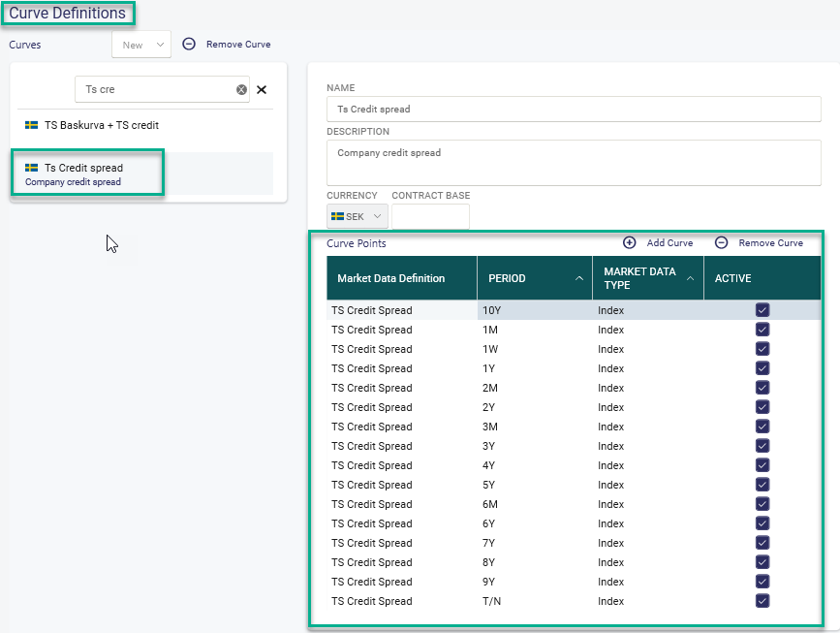Disable Active checkbox for the T/N row
This screenshot has height=633, width=840.
(762, 601)
